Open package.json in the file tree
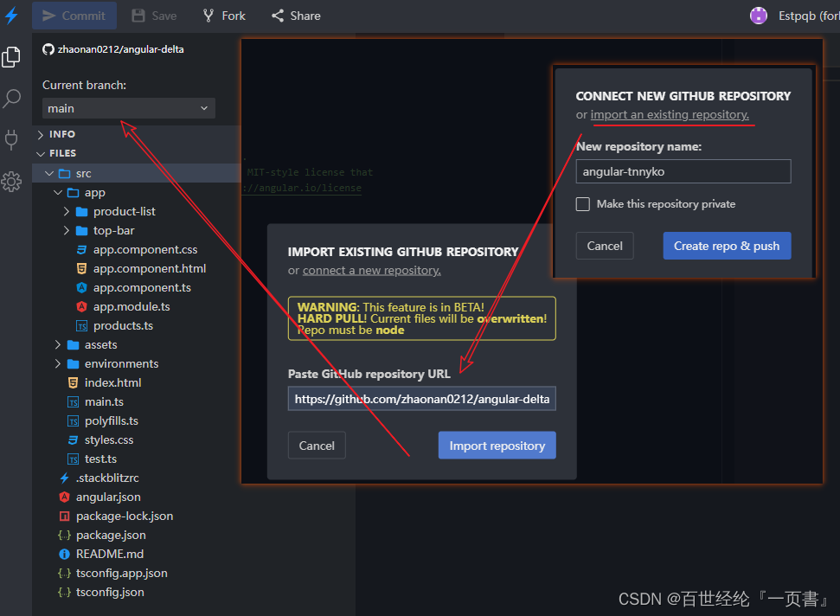The image size is (840, 616). [x=111, y=536]
